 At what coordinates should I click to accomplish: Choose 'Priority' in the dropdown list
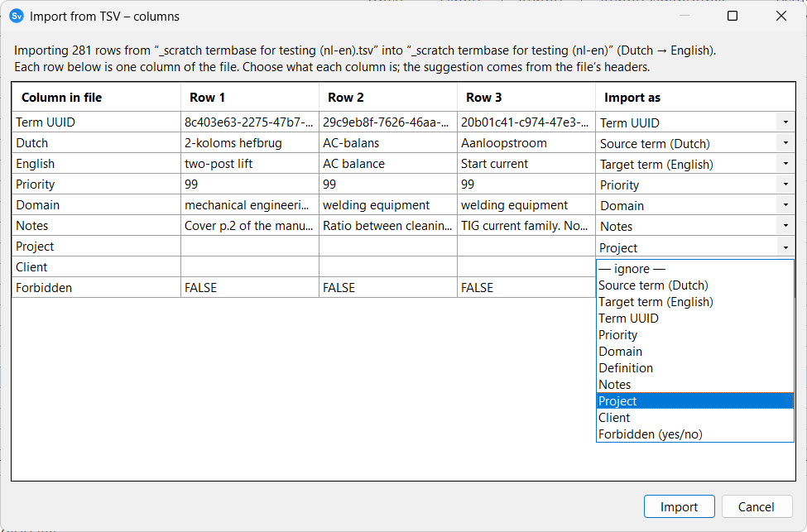click(694, 334)
